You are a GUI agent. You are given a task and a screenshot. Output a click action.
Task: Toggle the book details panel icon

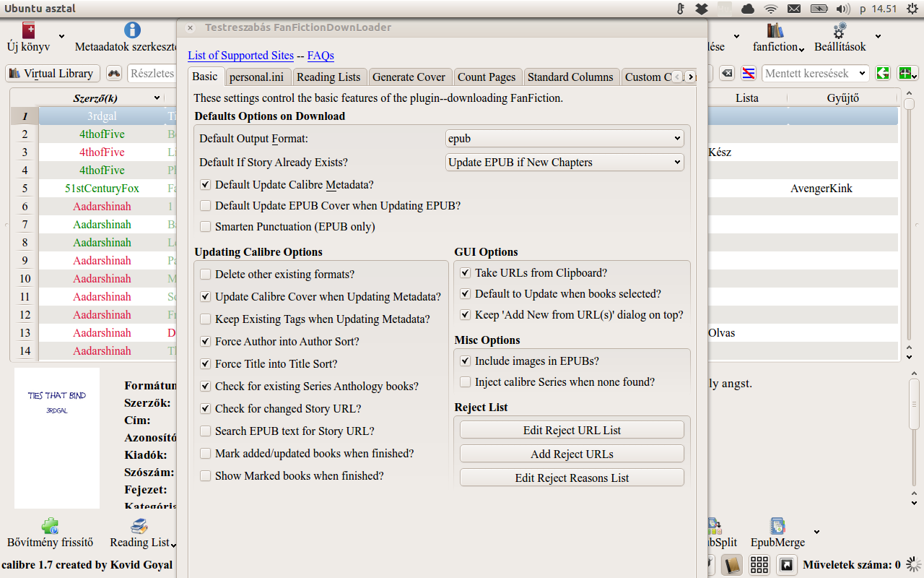coord(732,565)
